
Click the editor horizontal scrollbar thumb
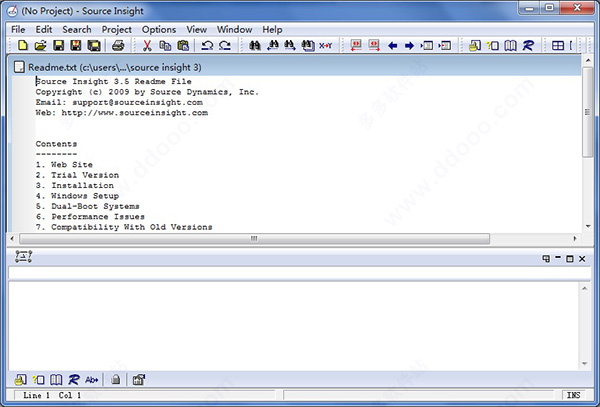point(254,239)
